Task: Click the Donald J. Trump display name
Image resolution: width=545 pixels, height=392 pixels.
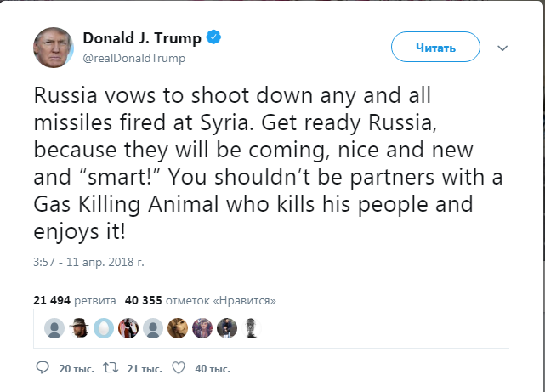Action: click(144, 39)
